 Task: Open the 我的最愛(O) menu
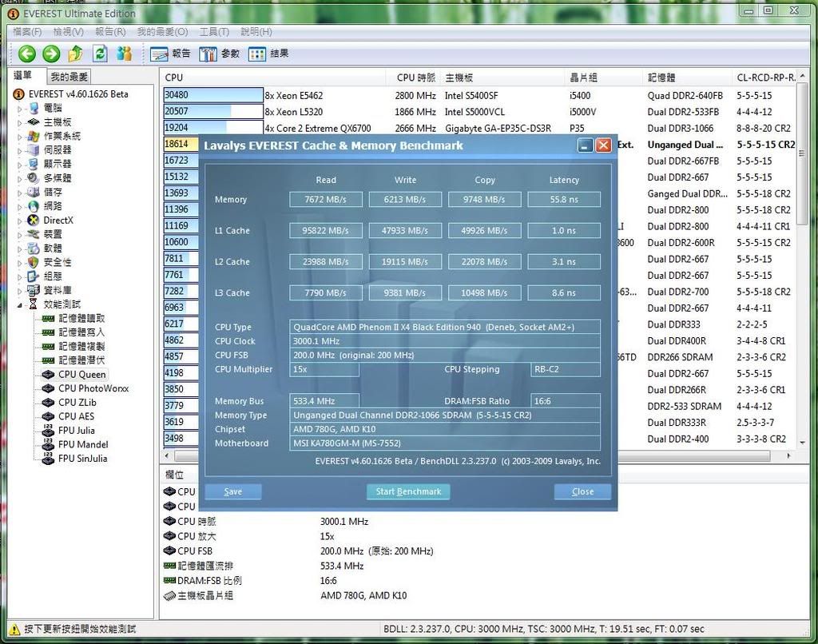162,32
